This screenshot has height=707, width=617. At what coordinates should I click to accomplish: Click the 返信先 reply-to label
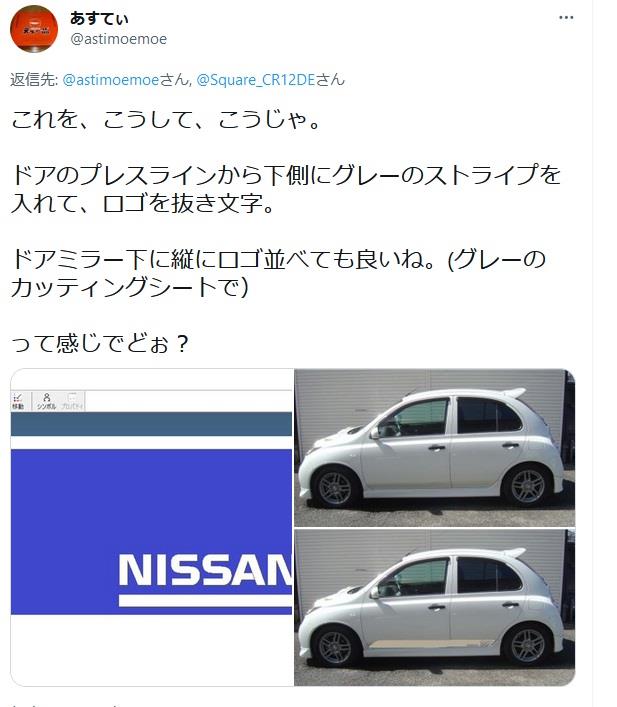point(34,80)
